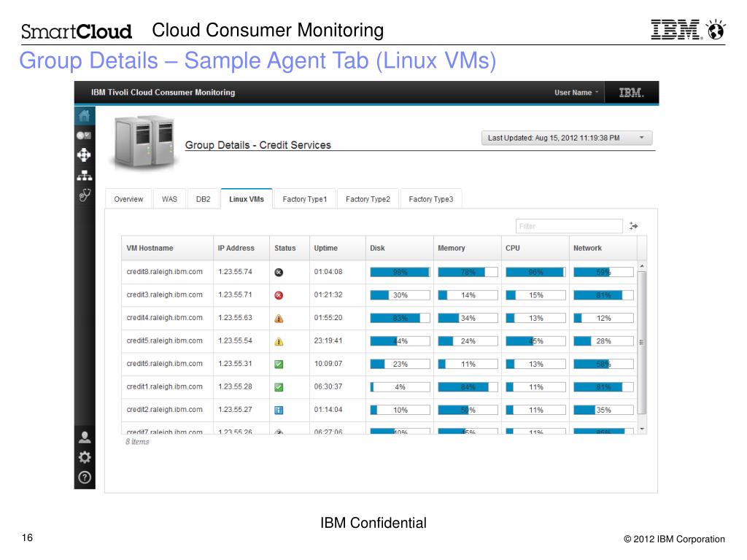The height and width of the screenshot is (560, 747).
Task: Click the yellow warning status icon for credit5
Action: tap(279, 341)
